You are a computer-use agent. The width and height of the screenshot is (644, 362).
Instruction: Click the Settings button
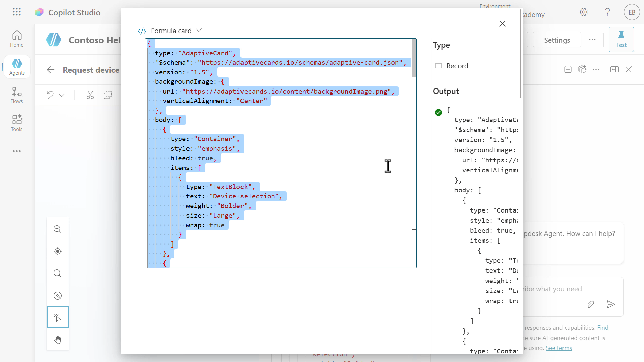[x=557, y=39]
